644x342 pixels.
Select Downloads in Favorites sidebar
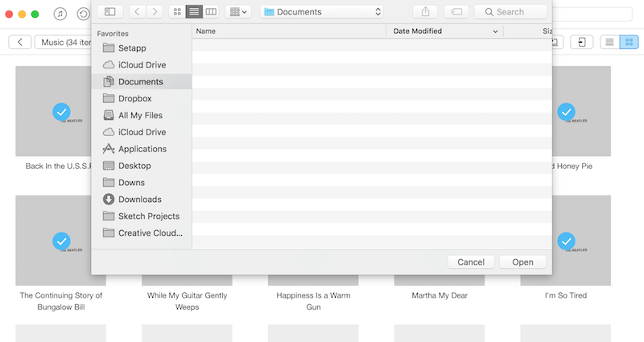pyautogui.click(x=142, y=200)
